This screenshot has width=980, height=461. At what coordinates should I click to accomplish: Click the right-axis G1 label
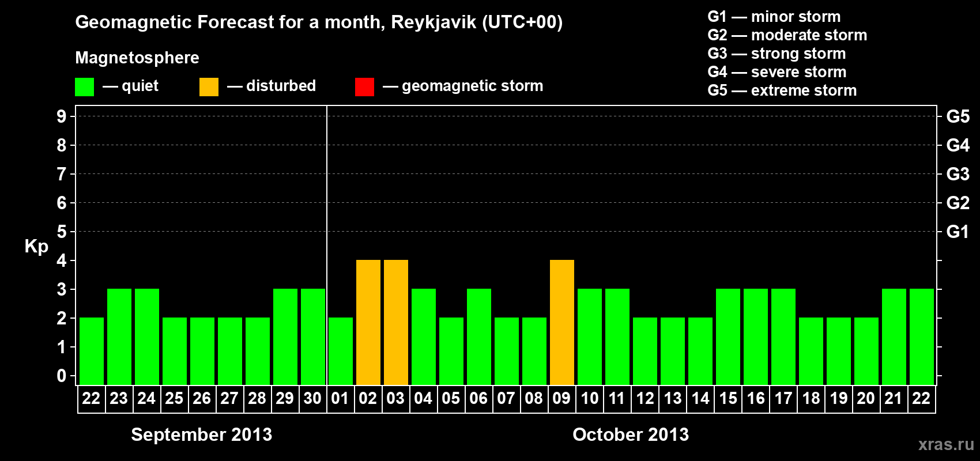(x=958, y=232)
